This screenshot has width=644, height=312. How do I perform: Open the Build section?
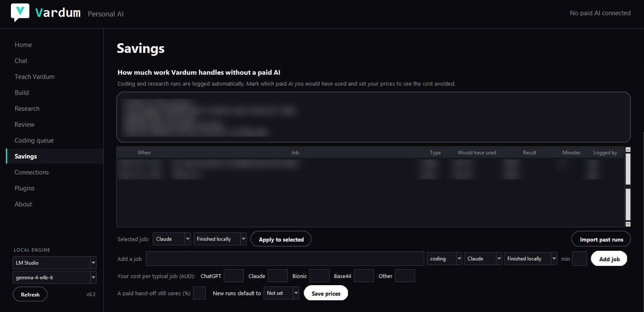22,93
